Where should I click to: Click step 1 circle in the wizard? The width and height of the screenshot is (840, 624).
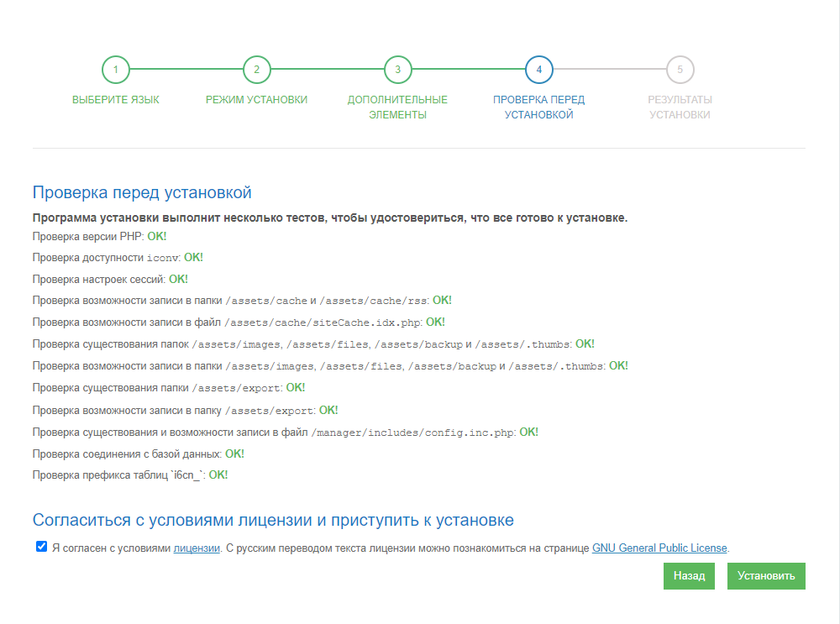(x=116, y=70)
